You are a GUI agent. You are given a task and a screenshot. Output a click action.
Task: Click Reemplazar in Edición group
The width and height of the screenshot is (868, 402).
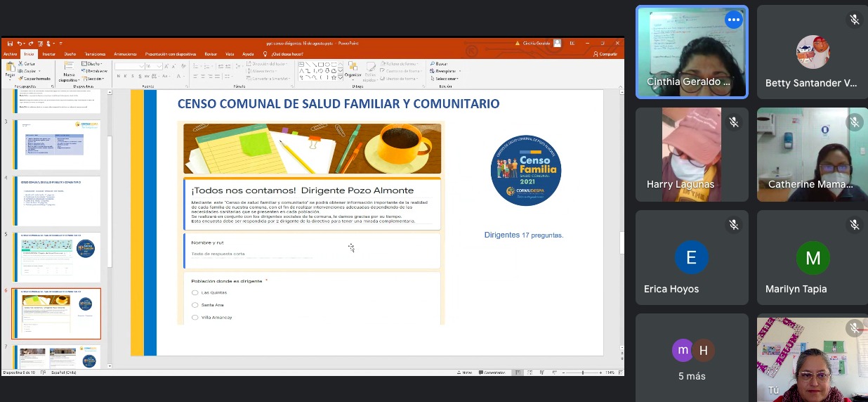pyautogui.click(x=444, y=71)
